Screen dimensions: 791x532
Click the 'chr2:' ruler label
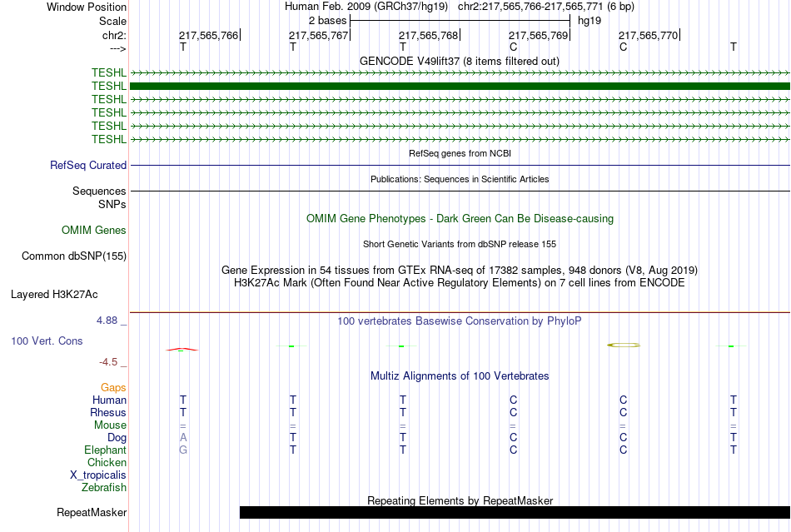114,35
